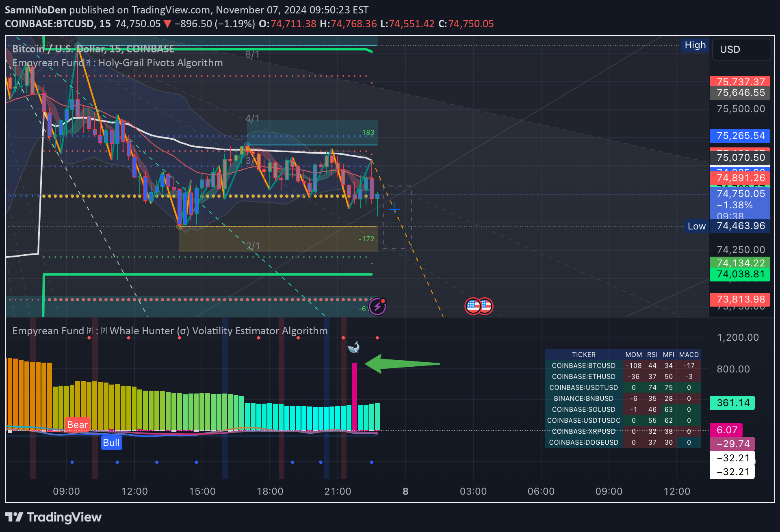Viewport: 780px width, 532px height.
Task: Click the SamniNoDen author name
Action: [x=36, y=10]
